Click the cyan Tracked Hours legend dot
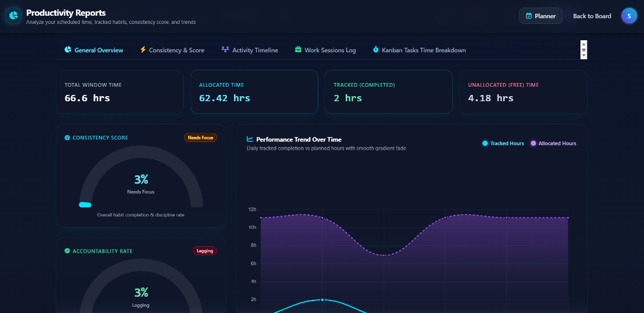The width and height of the screenshot is (644, 313). click(x=485, y=143)
